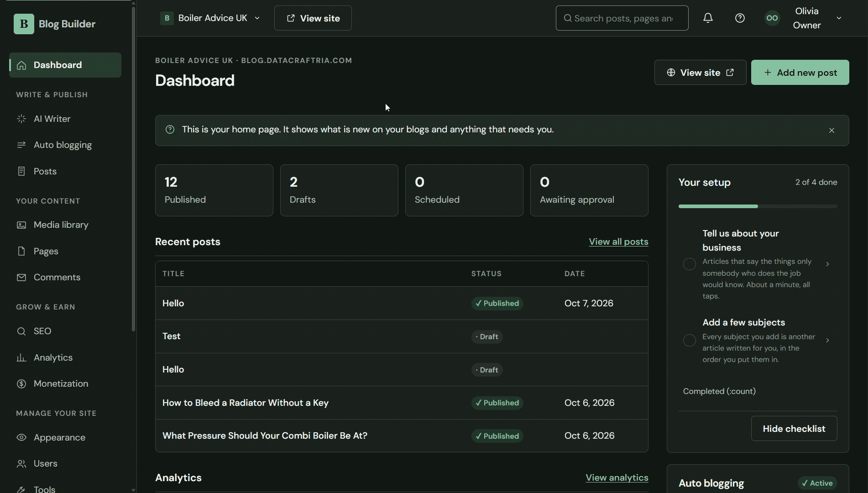Open the View analytics link
868x493 pixels.
(617, 477)
